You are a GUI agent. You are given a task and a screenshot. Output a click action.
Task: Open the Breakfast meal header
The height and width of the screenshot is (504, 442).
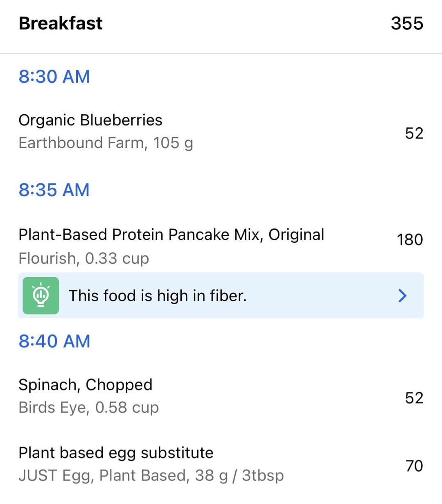pyautogui.click(x=61, y=23)
